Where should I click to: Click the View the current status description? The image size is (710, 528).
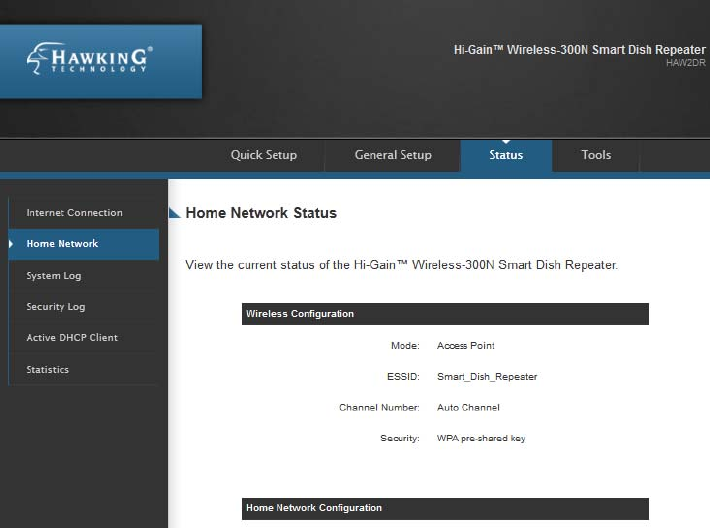[401, 265]
